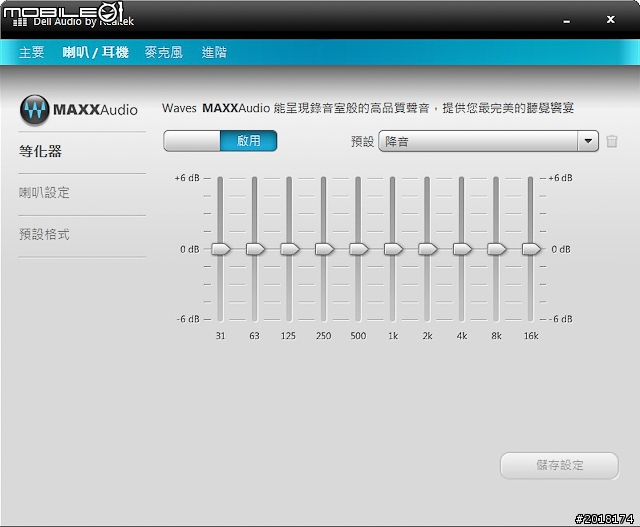The height and width of the screenshot is (527, 640).
Task: Click the 8k equalizer slider
Action: coord(497,249)
